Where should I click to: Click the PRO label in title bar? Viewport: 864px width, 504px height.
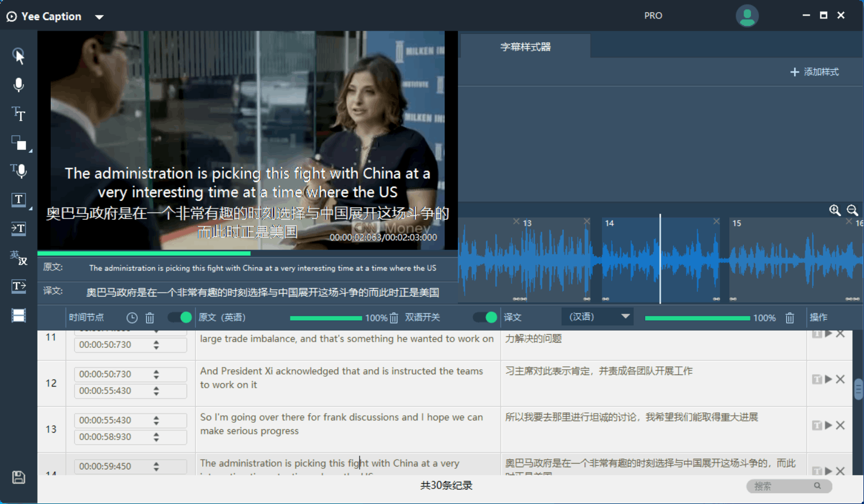653,16
